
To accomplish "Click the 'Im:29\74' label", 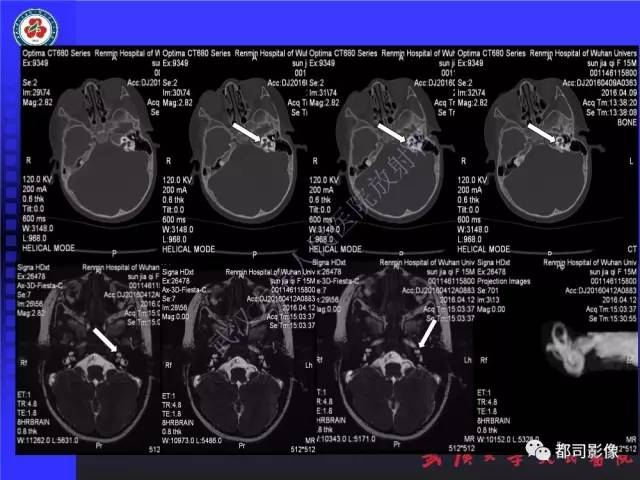I will click(36, 92).
